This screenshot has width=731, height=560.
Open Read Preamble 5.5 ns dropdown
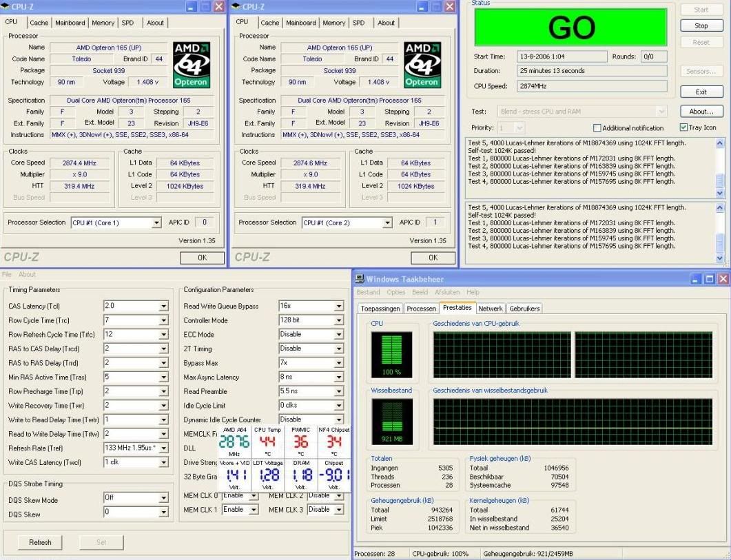tap(339, 392)
